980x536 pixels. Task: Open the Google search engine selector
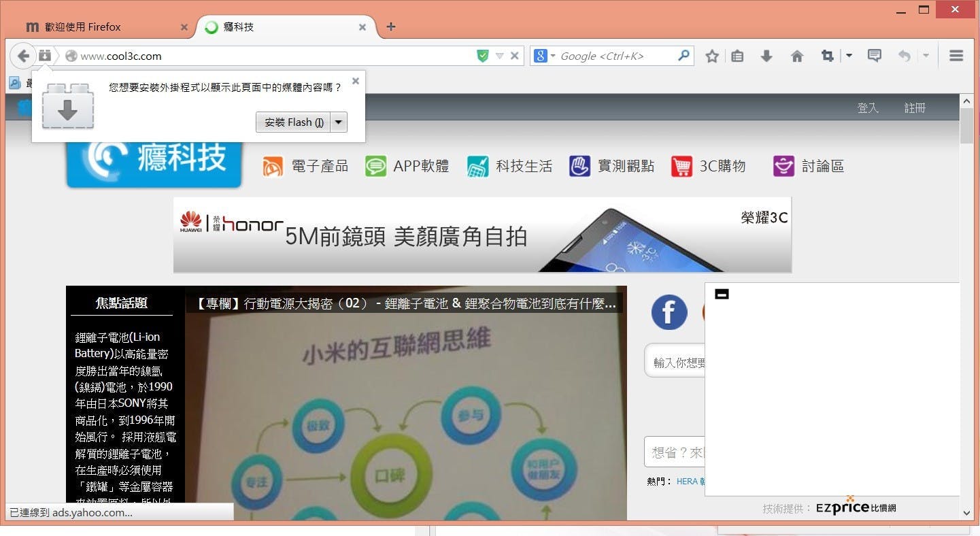(x=545, y=56)
